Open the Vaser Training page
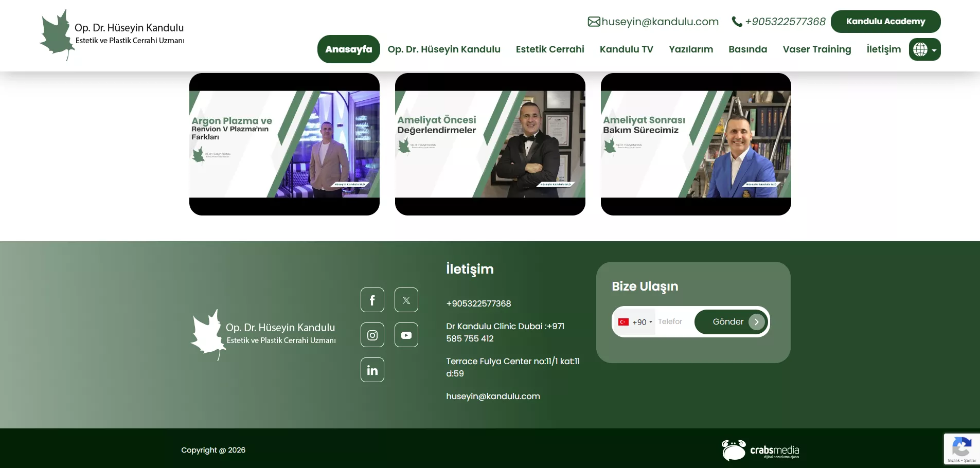Image resolution: width=980 pixels, height=468 pixels. [x=816, y=49]
